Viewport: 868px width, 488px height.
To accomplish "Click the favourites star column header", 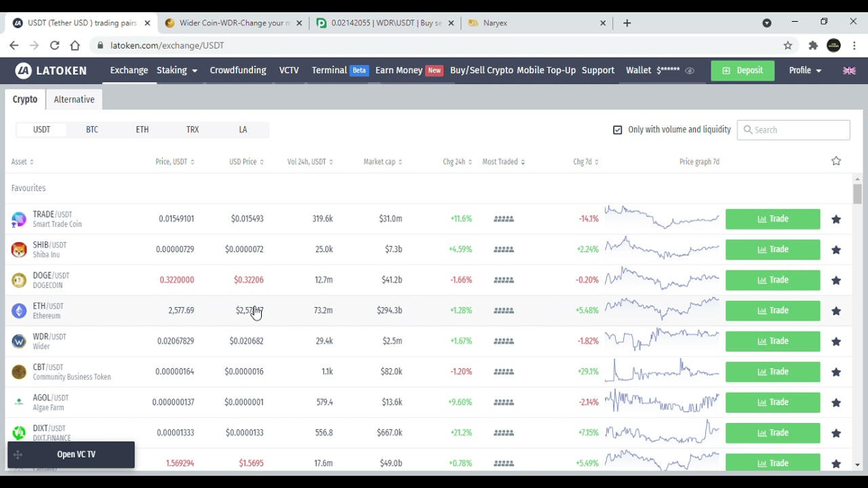I will (836, 161).
